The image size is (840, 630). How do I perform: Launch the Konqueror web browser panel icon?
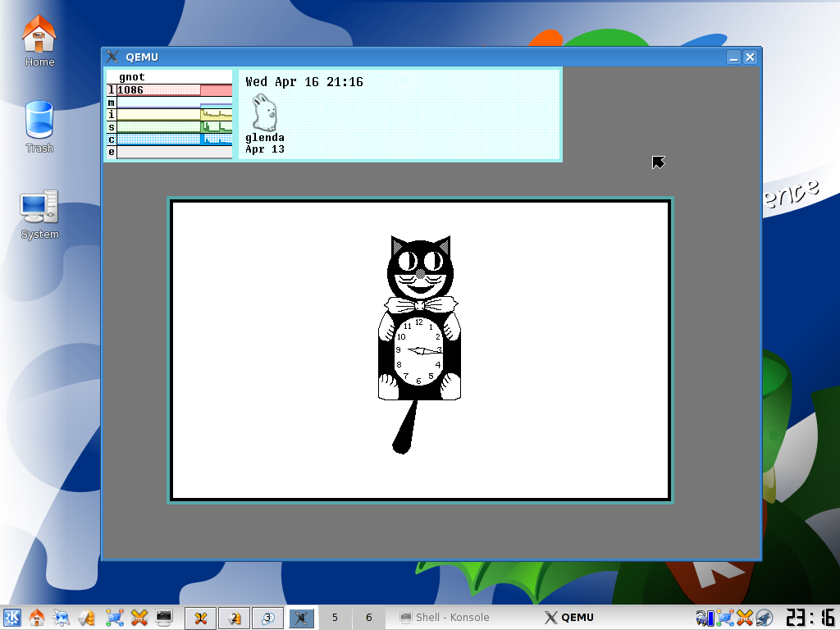62,618
